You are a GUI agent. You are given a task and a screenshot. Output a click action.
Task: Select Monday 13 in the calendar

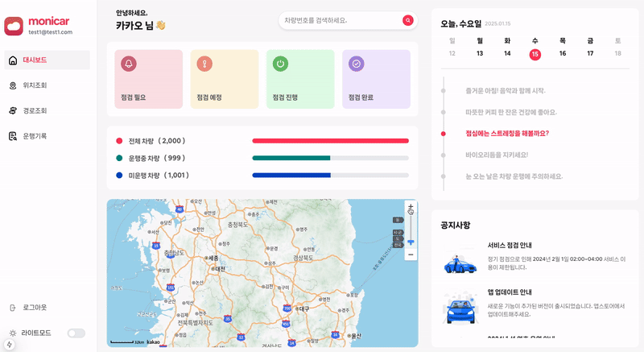click(x=480, y=53)
